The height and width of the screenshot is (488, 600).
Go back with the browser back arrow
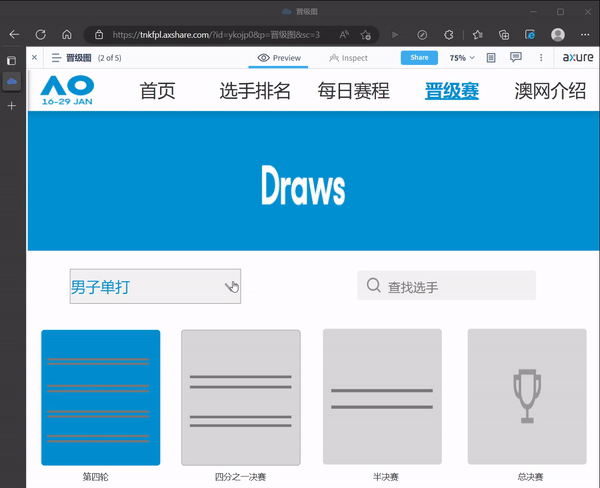tap(14, 34)
